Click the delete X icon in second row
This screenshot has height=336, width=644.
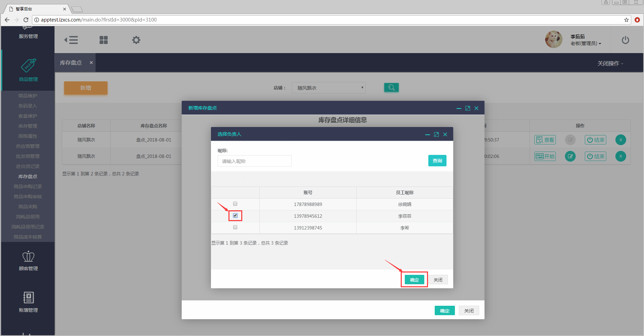click(x=621, y=156)
